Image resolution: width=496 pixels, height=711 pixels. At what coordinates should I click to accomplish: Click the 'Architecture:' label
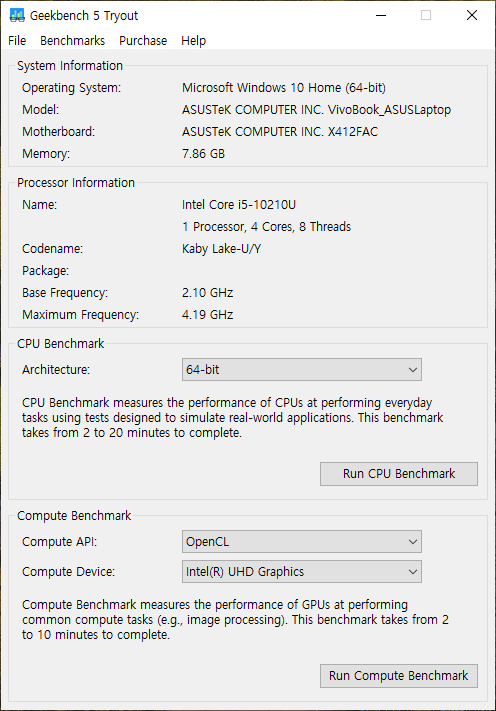[x=56, y=370]
